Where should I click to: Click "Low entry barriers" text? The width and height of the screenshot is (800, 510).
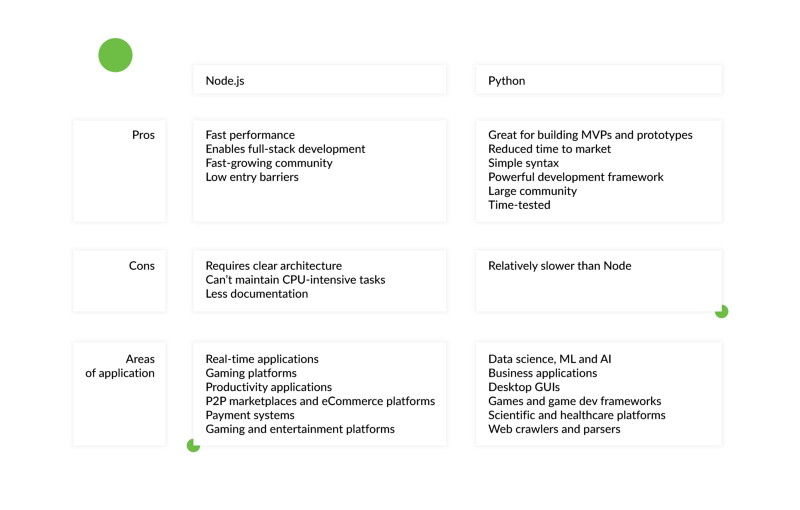[252, 177]
